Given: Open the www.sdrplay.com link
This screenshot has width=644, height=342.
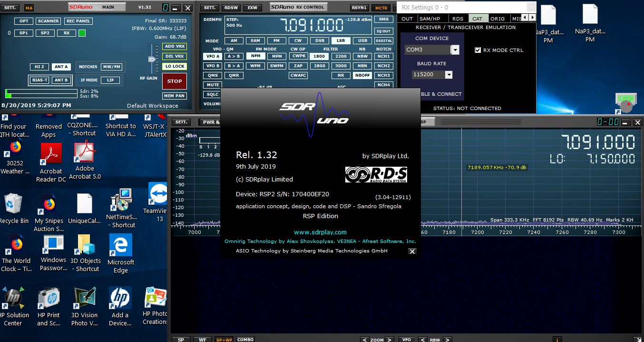Looking at the screenshot, I should [x=320, y=232].
